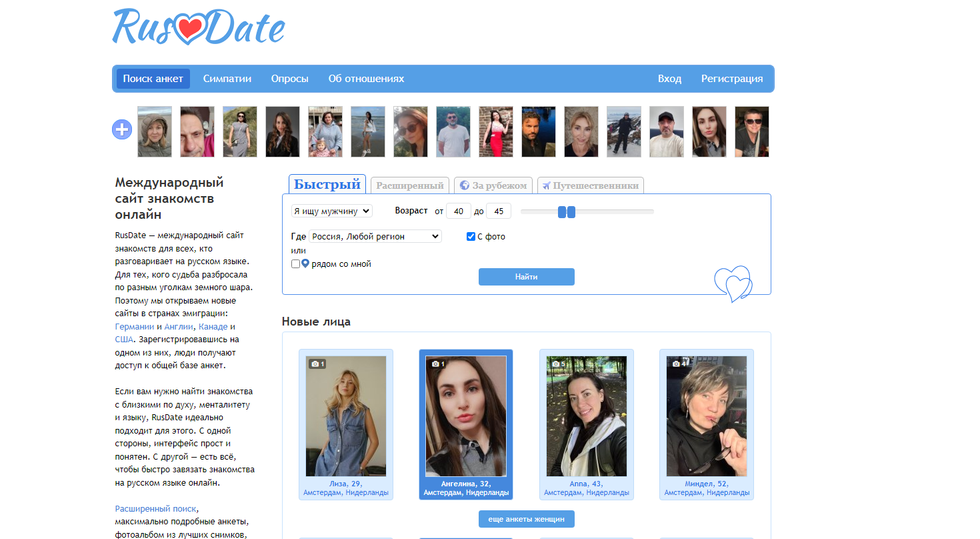The width and height of the screenshot is (980, 539).
Task: Follow the Канаде link
Action: point(213,327)
